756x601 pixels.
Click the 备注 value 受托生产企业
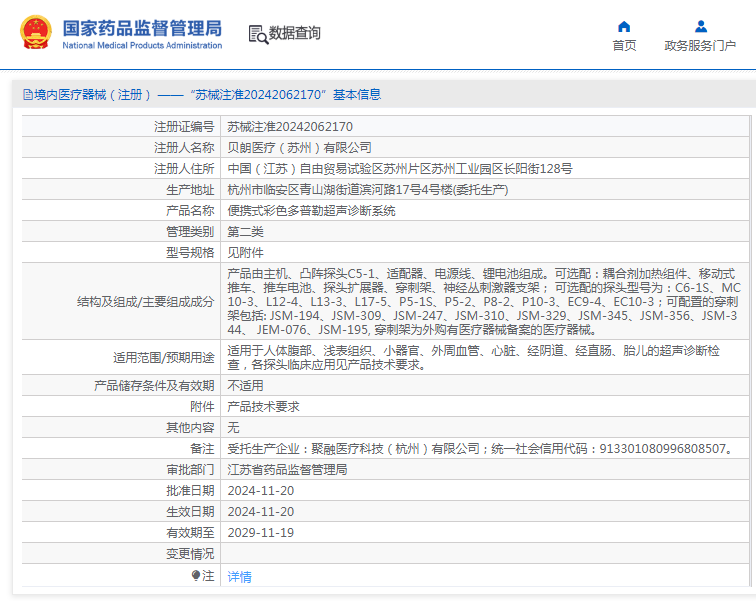(x=481, y=449)
